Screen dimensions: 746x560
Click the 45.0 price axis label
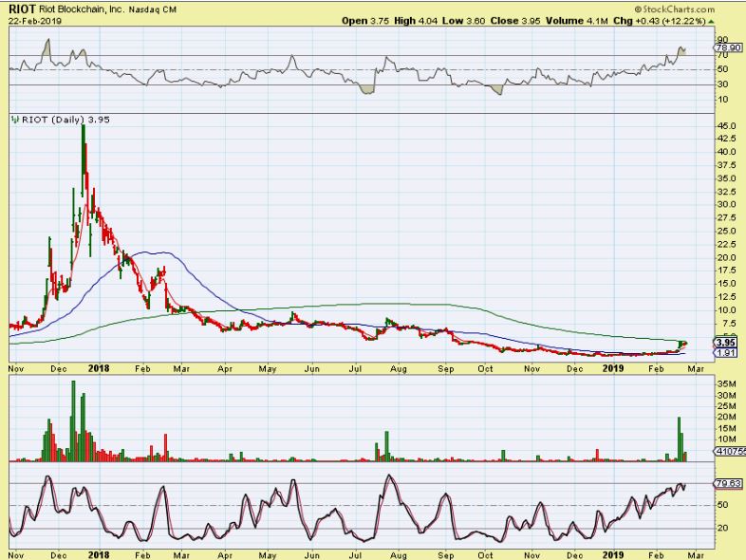726,126
